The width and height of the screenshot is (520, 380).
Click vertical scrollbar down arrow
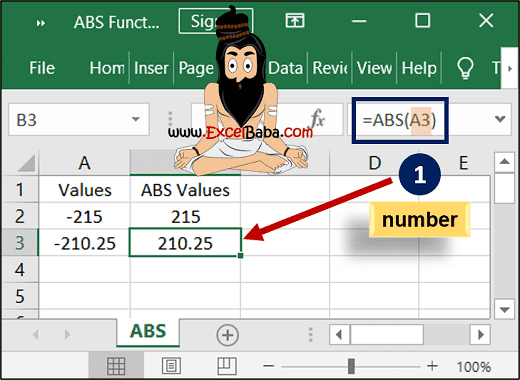click(x=504, y=310)
